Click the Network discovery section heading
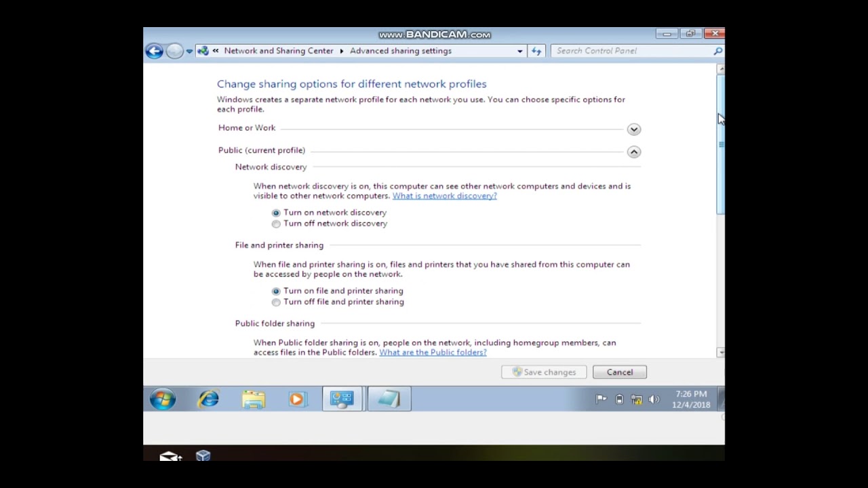 tap(271, 167)
